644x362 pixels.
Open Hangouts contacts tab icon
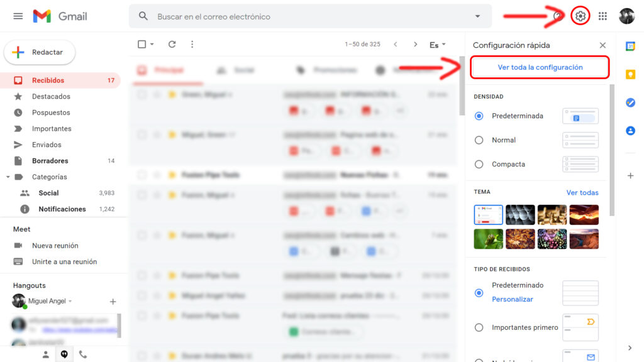[45, 354]
